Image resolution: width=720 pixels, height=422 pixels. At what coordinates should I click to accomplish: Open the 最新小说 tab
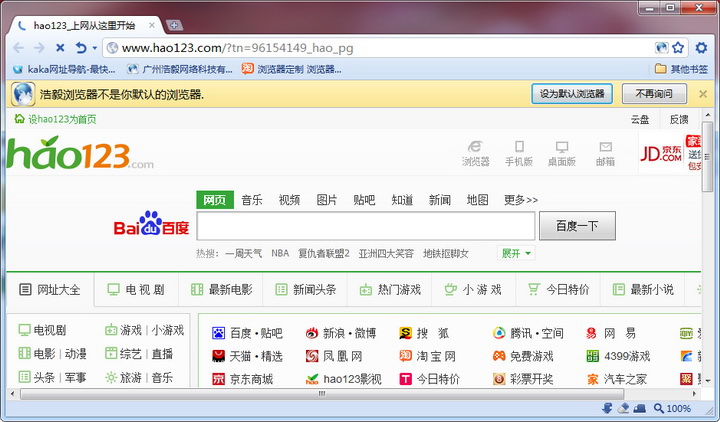click(x=643, y=290)
